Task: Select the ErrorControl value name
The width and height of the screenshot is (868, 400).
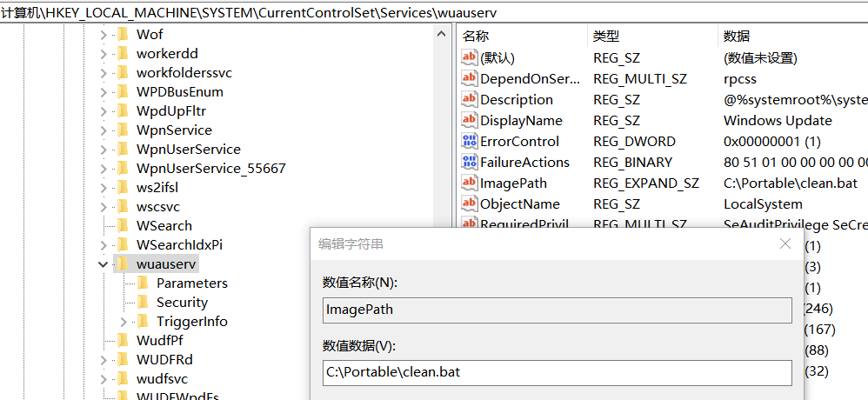Action: (x=520, y=141)
